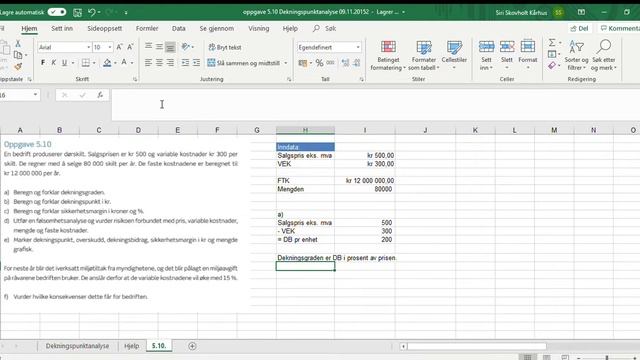
Task: Click Slett cells button
Action: click(x=507, y=55)
